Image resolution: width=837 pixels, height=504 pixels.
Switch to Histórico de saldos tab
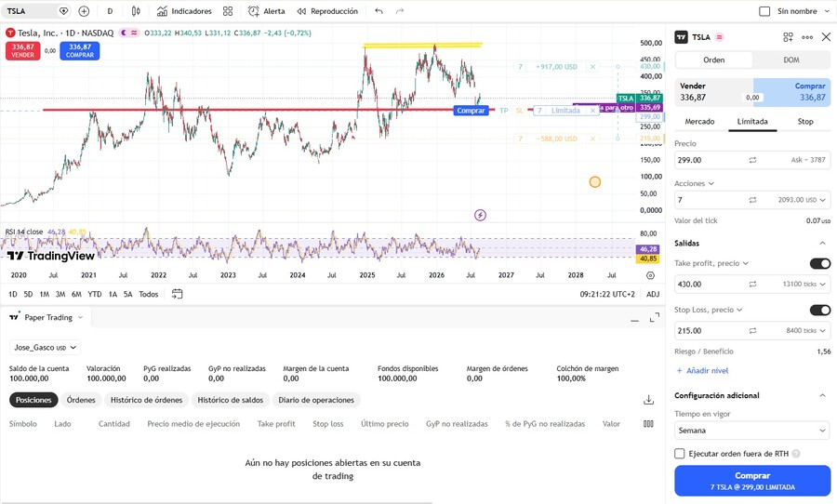[230, 400]
